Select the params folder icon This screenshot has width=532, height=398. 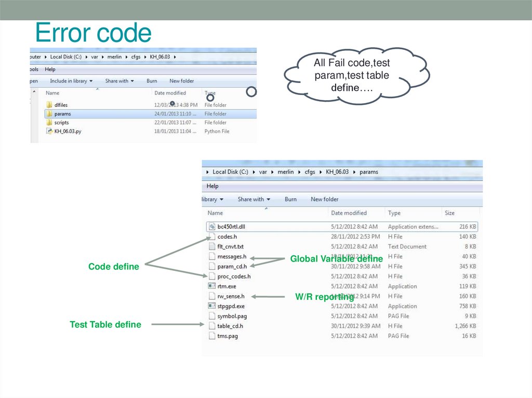click(49, 114)
